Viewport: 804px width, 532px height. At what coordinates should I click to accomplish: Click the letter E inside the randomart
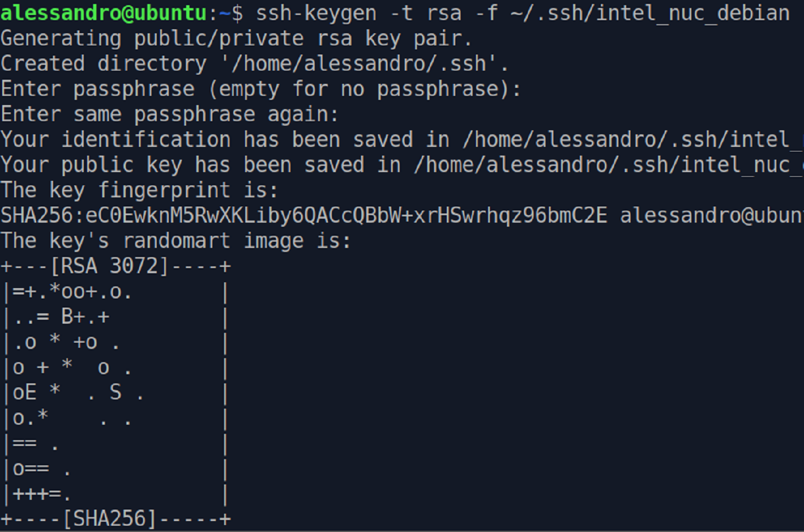[30, 393]
